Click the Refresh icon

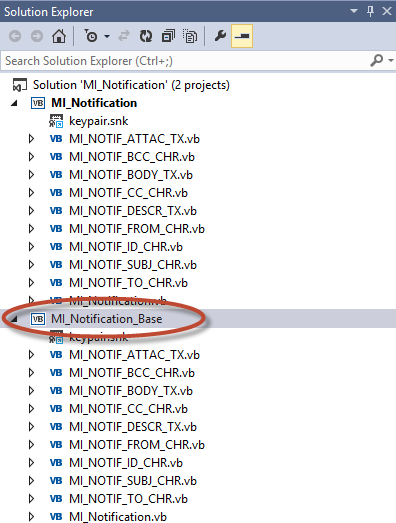pyautogui.click(x=146, y=36)
